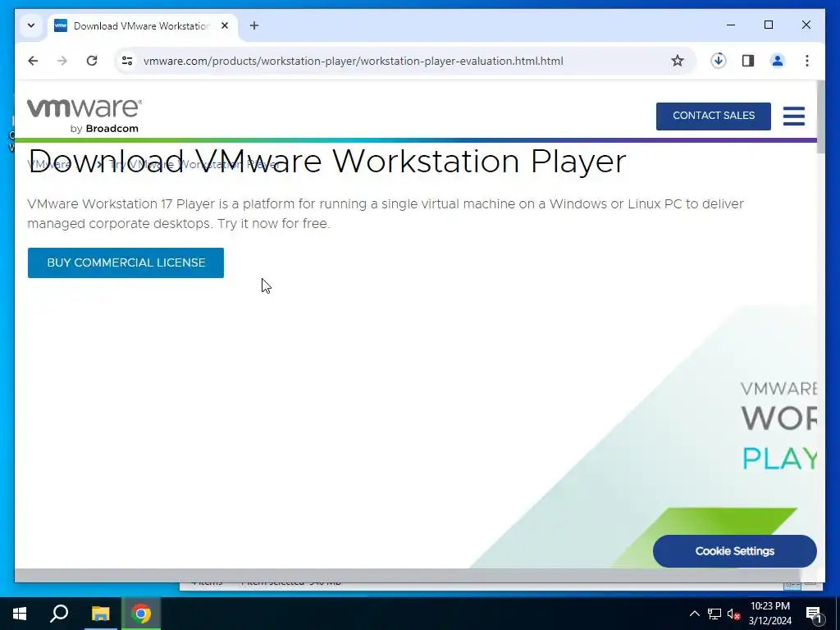Open the clock showing 10:23 PM
The height and width of the screenshot is (630, 840).
(x=769, y=614)
